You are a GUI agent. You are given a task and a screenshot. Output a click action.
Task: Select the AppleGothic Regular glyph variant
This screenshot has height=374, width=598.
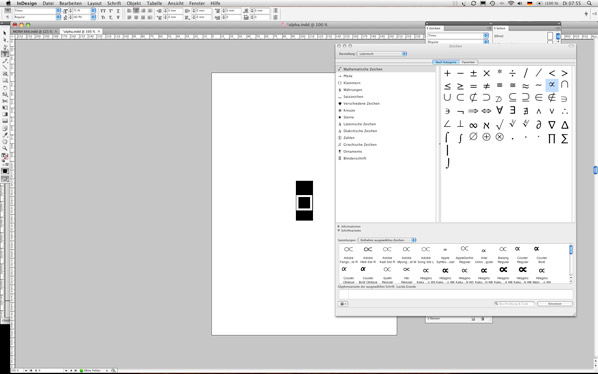(464, 254)
